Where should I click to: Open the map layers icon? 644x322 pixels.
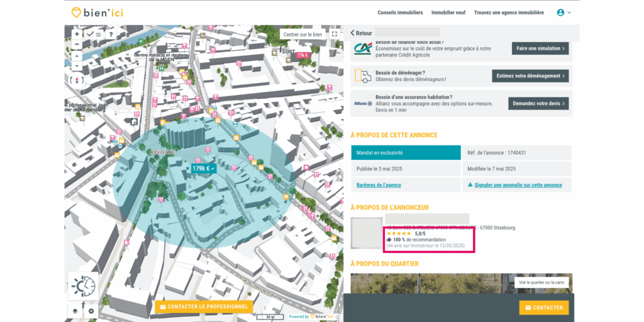coord(75,311)
